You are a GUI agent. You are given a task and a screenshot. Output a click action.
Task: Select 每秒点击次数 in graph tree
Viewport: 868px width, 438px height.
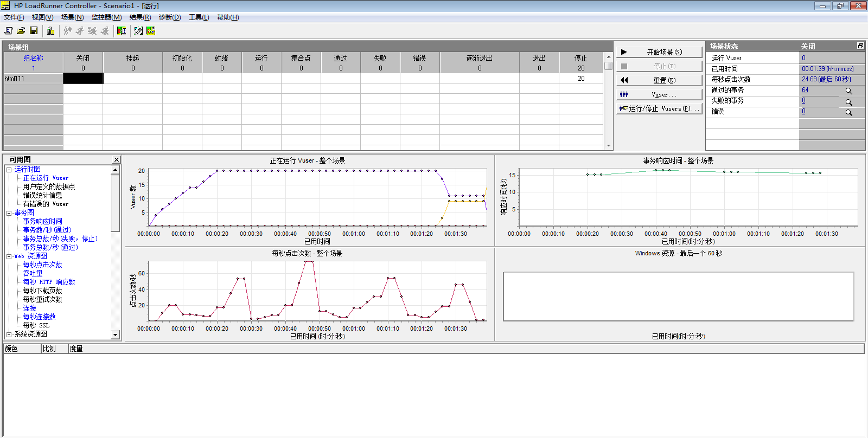[x=42, y=265]
